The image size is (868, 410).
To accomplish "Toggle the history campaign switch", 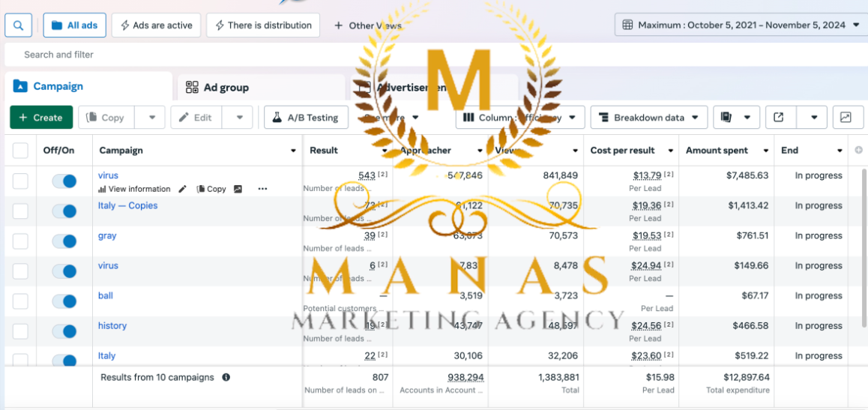I will (64, 331).
